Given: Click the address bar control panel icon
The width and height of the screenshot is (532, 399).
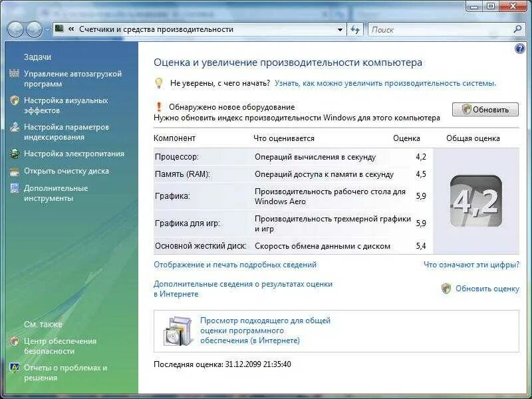Looking at the screenshot, I should click(59, 29).
